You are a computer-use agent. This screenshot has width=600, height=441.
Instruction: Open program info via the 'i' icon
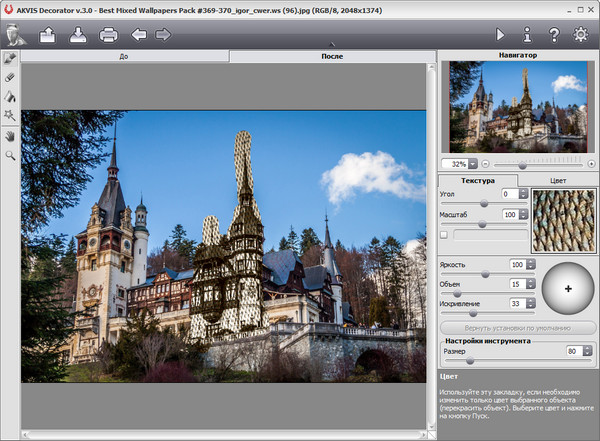tap(527, 35)
